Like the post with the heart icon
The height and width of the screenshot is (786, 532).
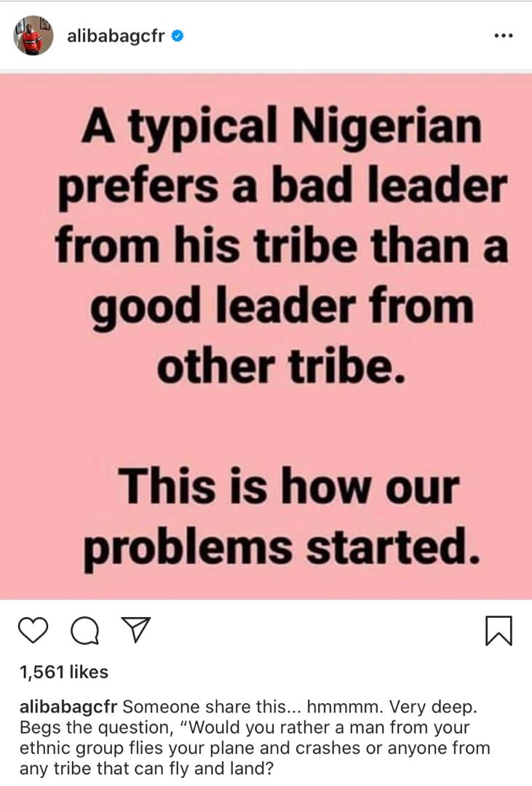[x=33, y=630]
